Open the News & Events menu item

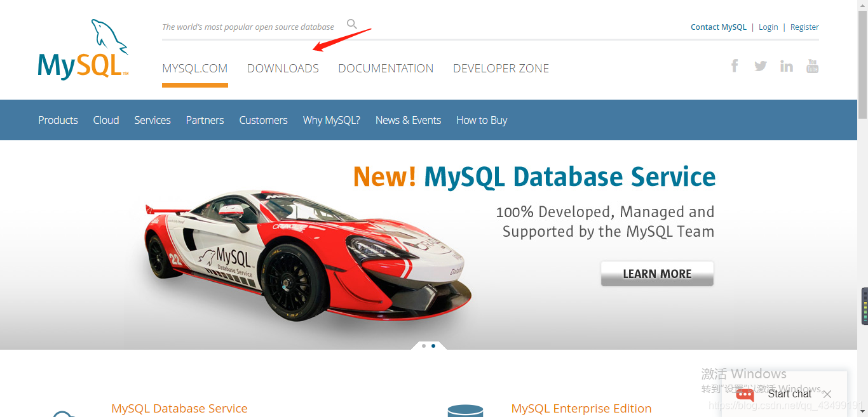pyautogui.click(x=408, y=120)
